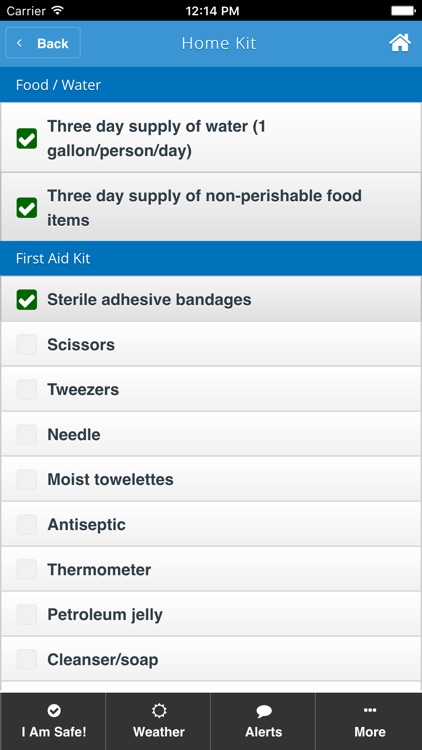Switch to the Alerts tab label

tap(264, 732)
